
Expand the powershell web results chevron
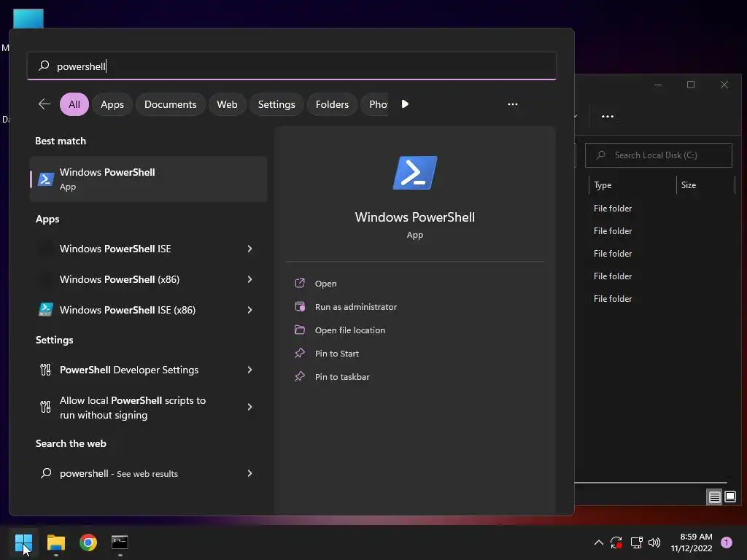[x=249, y=472]
